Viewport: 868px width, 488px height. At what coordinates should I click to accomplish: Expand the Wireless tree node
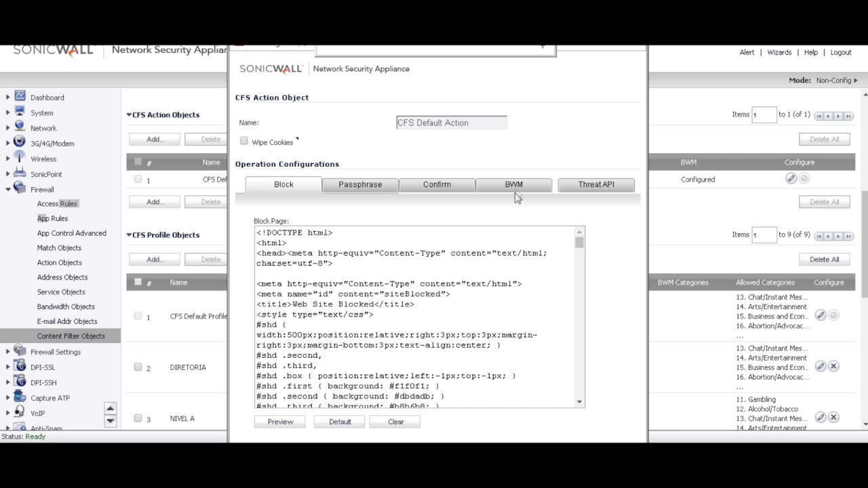7,159
